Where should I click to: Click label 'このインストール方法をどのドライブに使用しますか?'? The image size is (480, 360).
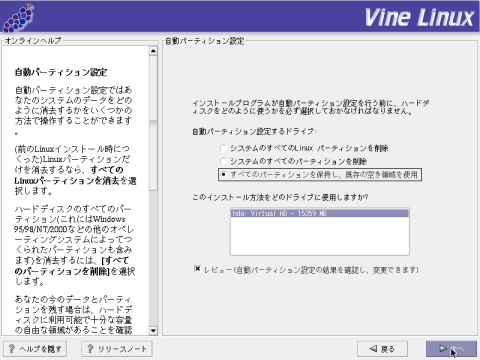280,197
